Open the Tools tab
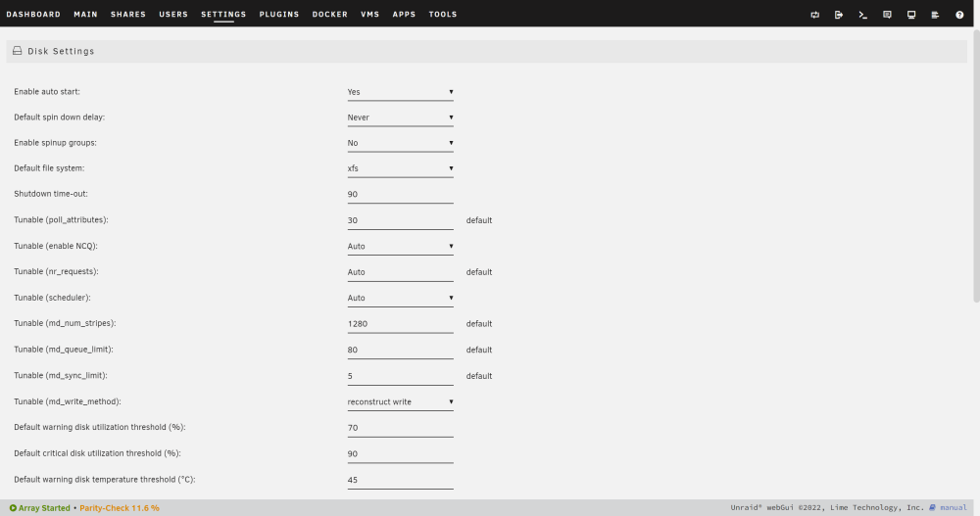 point(443,14)
